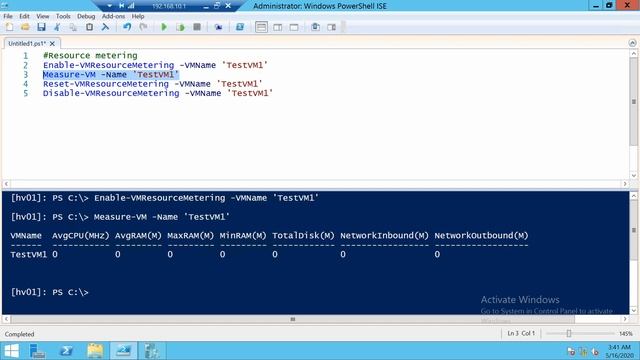Click the Enable-VMResourceMetering line in the script

click(155, 65)
